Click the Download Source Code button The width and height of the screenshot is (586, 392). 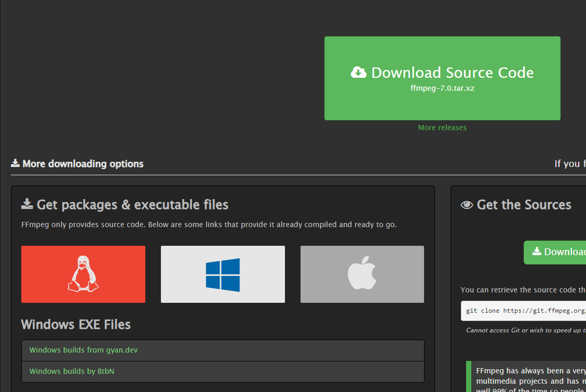(442, 78)
